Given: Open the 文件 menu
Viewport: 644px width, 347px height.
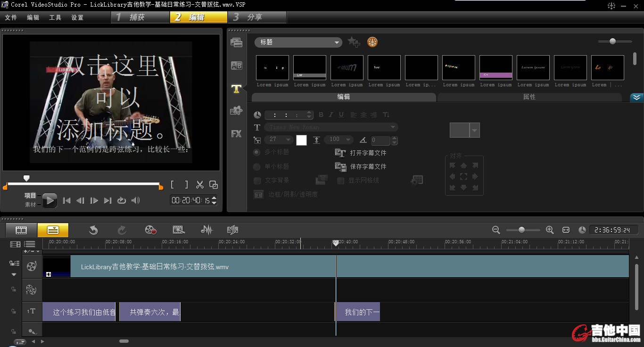Looking at the screenshot, I should [10, 17].
